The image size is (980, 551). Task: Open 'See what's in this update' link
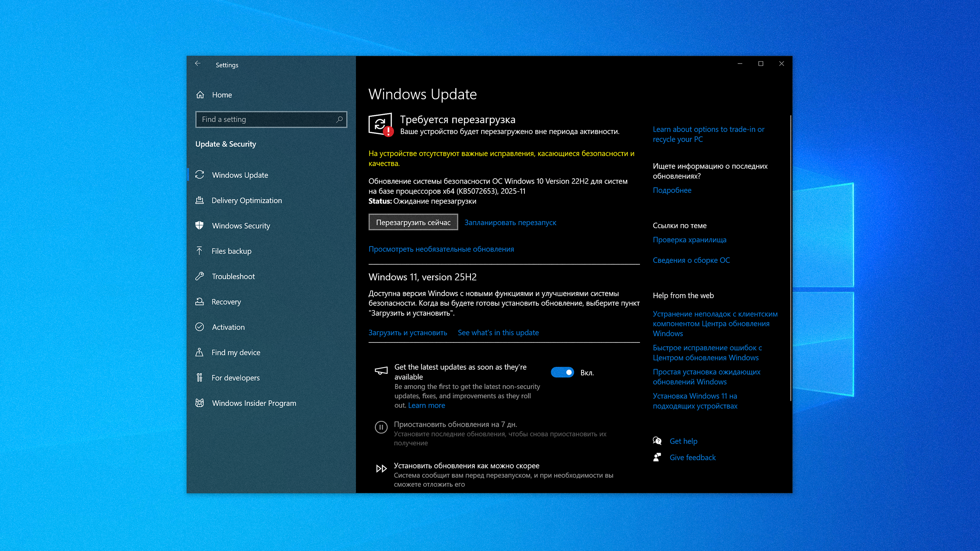(498, 333)
